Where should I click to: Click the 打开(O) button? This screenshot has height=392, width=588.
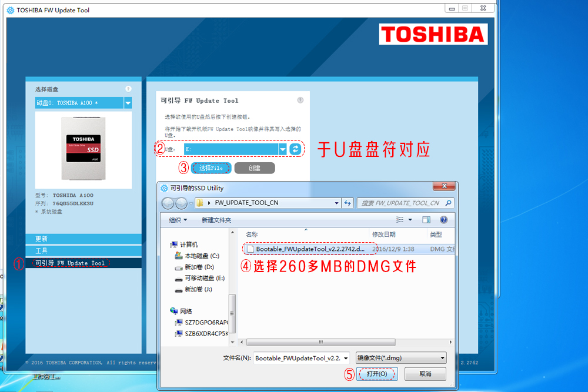[x=377, y=374]
